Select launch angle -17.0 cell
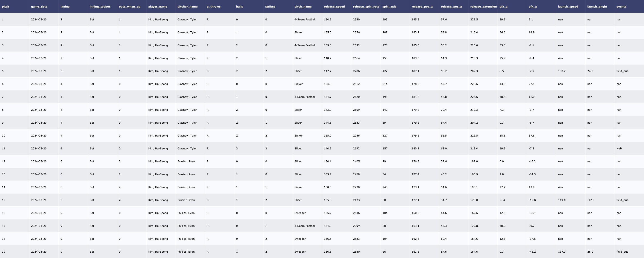The width and height of the screenshot is (644, 258). 591,200
